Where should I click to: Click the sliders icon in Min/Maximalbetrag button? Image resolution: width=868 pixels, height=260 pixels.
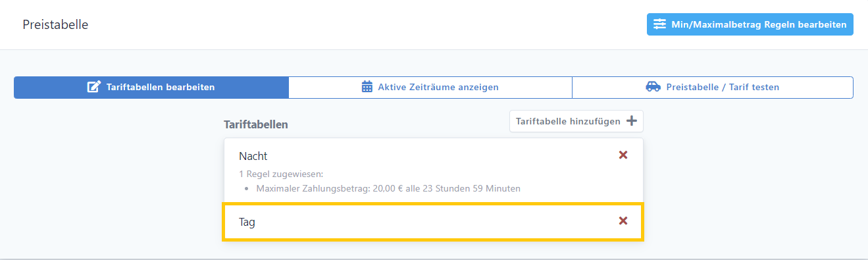coord(659,24)
